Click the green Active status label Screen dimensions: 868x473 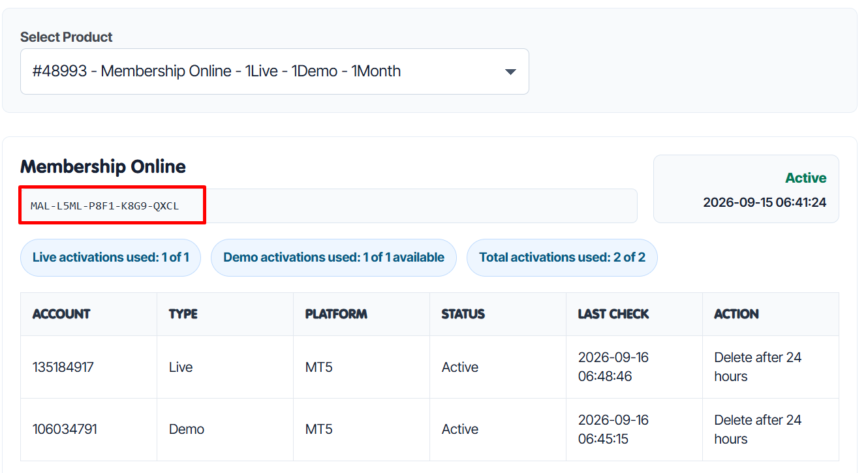pyautogui.click(x=805, y=178)
